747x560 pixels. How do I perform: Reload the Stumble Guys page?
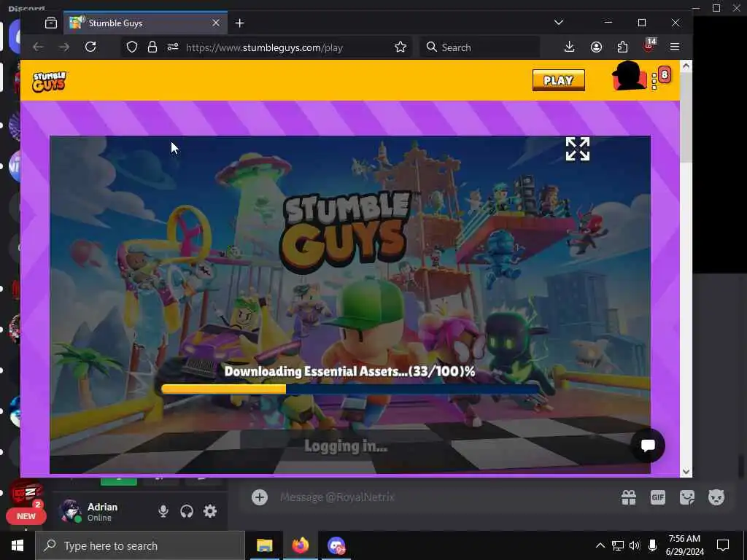pos(90,47)
